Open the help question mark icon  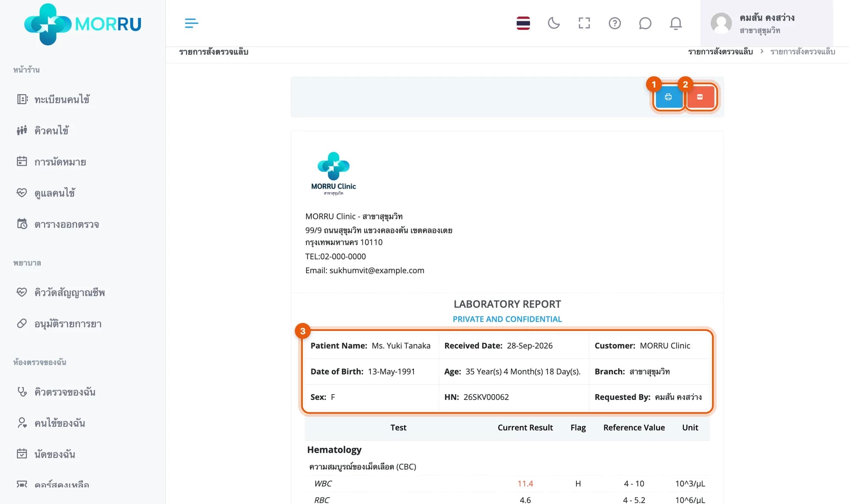(615, 23)
